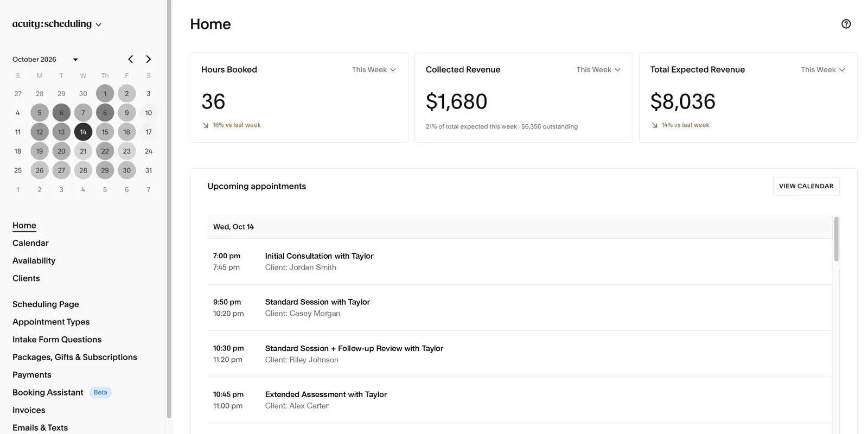Click the upcoming appointments list scrollbar
The height and width of the screenshot is (434, 868).
(836, 239)
